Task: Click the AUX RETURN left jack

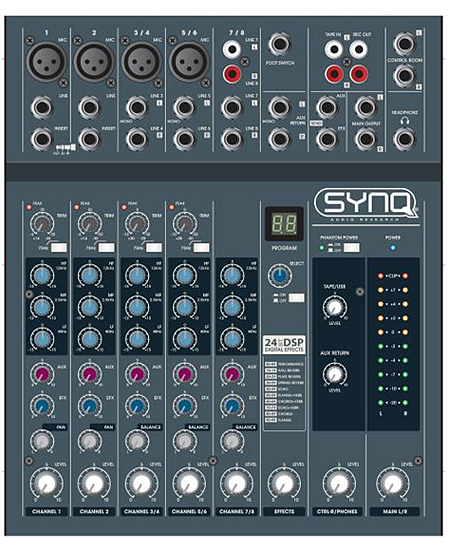Action: click(280, 108)
